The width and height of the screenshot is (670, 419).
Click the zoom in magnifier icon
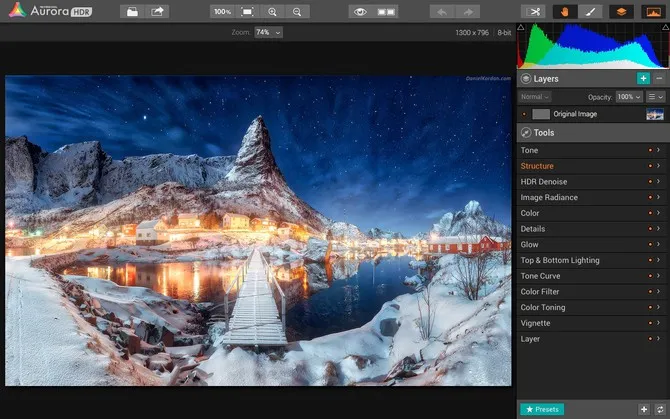(x=273, y=11)
